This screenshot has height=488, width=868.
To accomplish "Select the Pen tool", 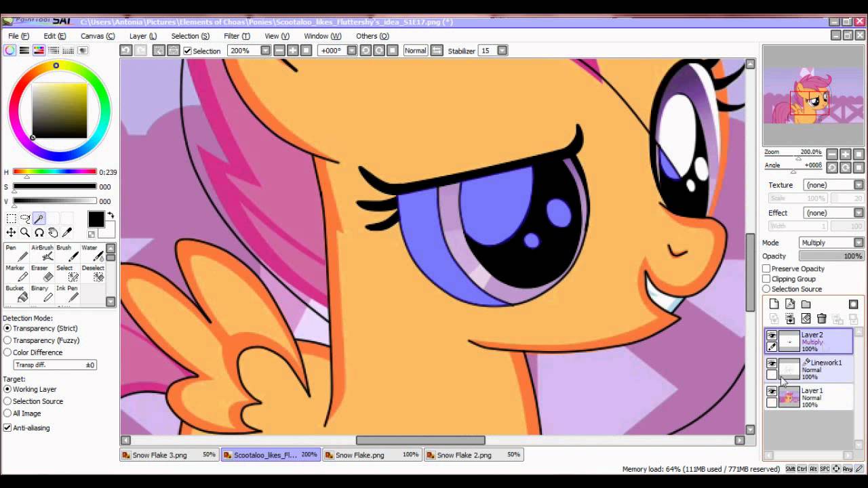I will tap(16, 253).
